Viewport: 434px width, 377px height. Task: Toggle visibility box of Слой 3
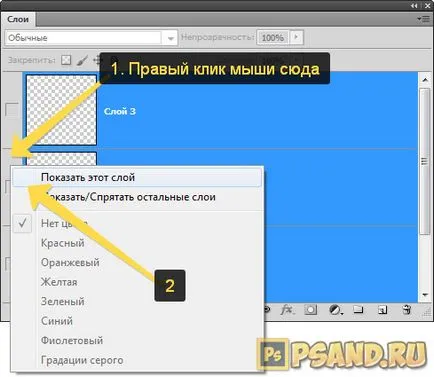click(x=12, y=110)
